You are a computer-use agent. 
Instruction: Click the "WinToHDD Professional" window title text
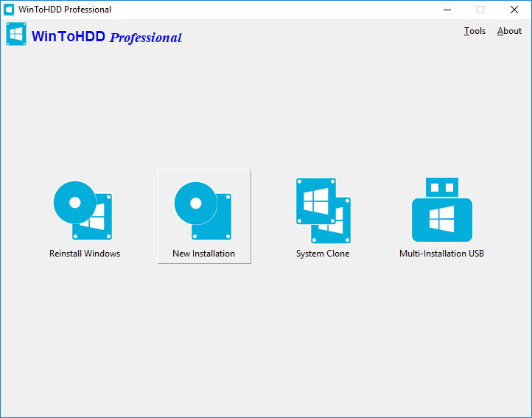tap(65, 10)
